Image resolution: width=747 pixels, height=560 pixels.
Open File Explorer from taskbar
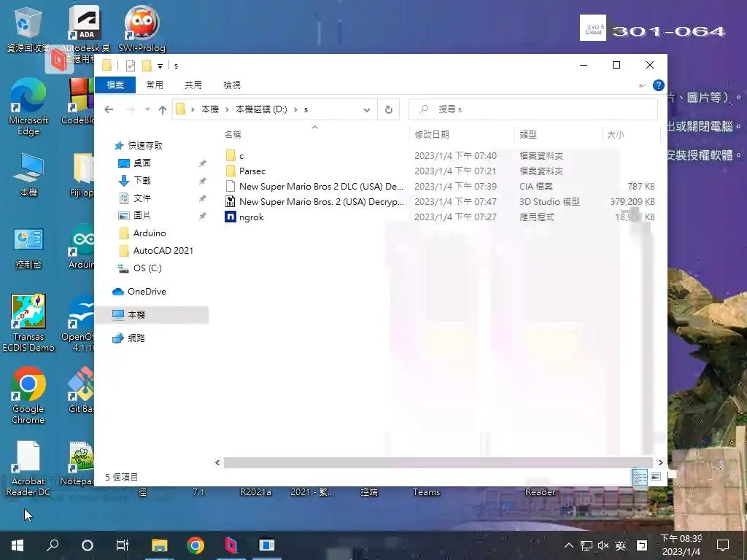coord(160,545)
